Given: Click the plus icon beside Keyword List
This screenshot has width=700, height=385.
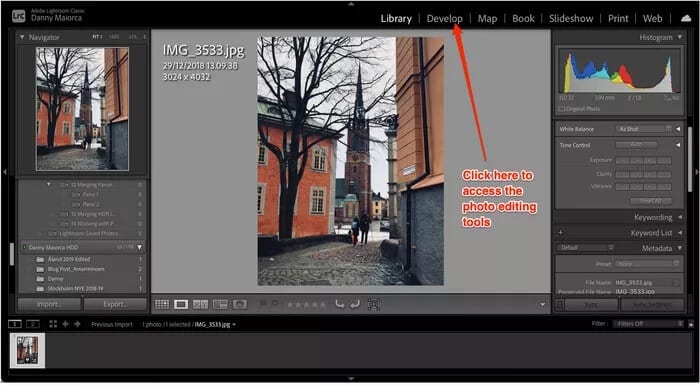Looking at the screenshot, I should pyautogui.click(x=561, y=233).
